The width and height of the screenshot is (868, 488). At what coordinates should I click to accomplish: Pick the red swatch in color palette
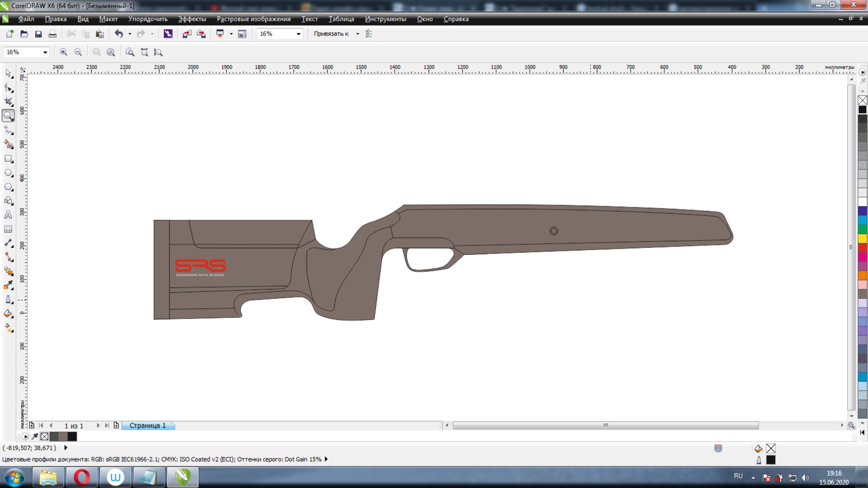pos(862,248)
